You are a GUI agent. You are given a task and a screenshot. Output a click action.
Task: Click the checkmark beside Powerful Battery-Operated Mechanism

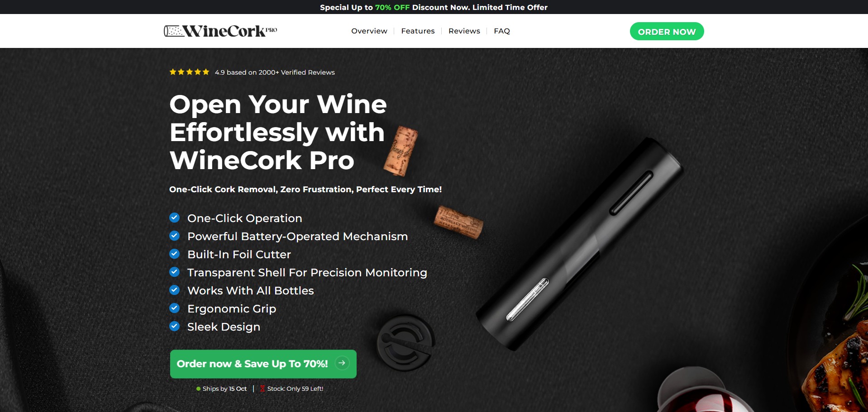tap(175, 236)
